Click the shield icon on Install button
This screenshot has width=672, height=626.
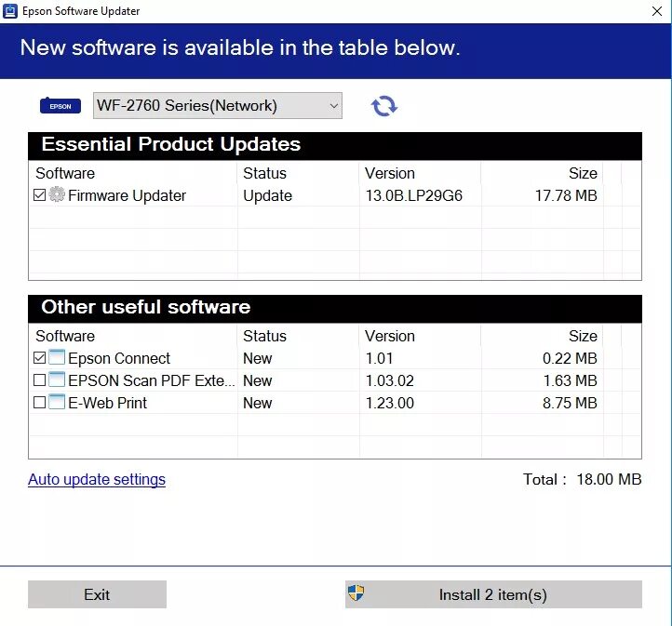pyautogui.click(x=356, y=593)
